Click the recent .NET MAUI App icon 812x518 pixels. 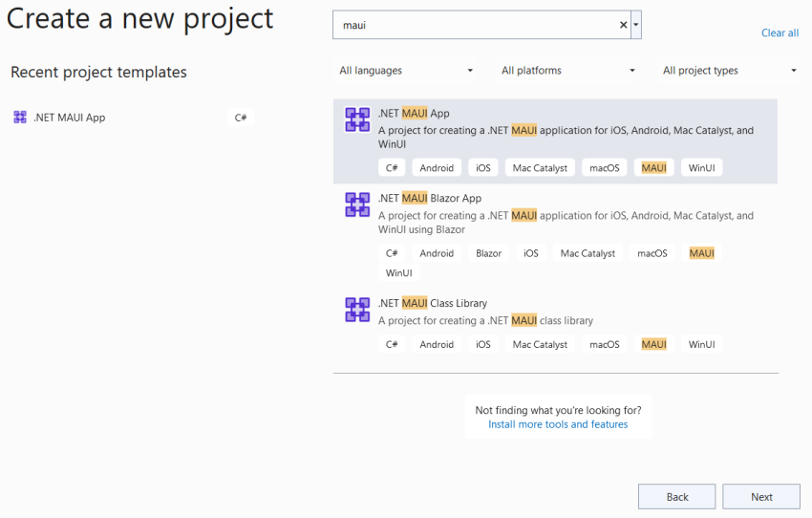20,117
